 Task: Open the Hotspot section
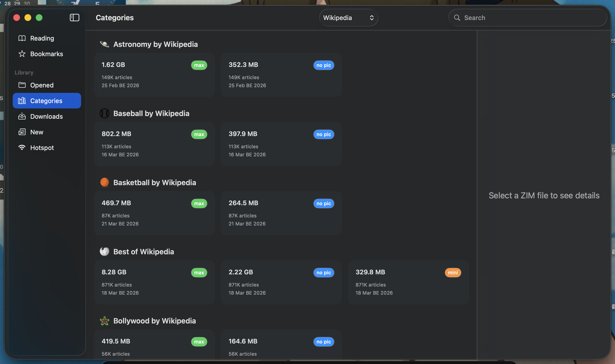(47, 148)
